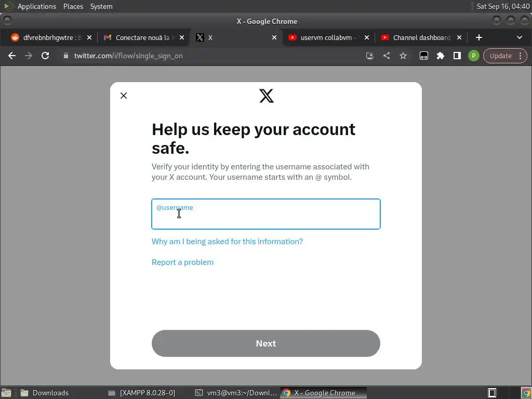Viewport: 532px width, 399px height.
Task: Click the Next button
Action: [x=266, y=343]
